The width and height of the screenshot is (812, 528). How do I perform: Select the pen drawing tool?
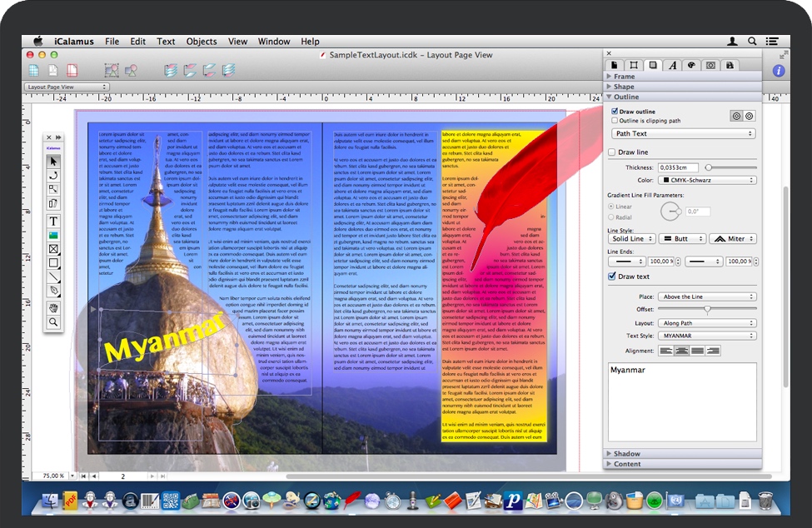tap(53, 290)
